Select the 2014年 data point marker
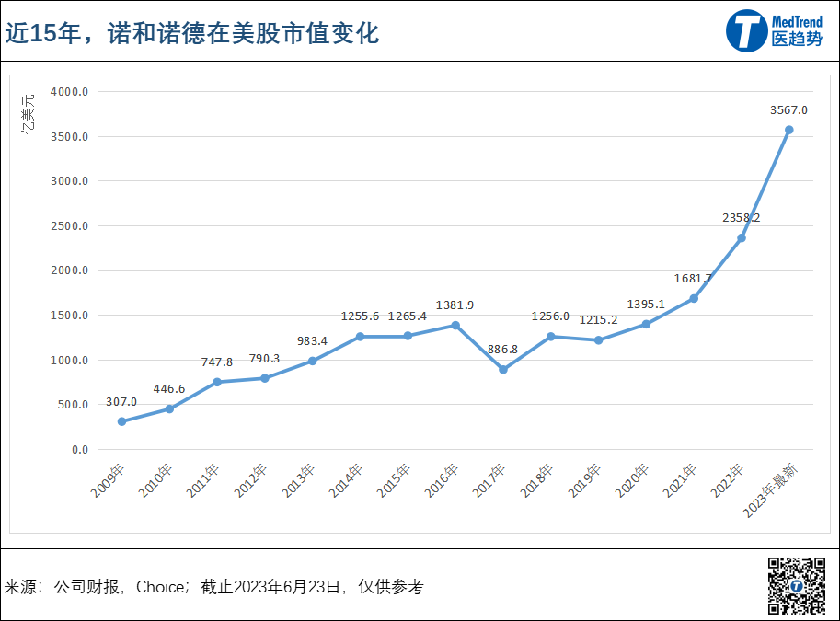Screen dimensions: 840x621 (360, 337)
